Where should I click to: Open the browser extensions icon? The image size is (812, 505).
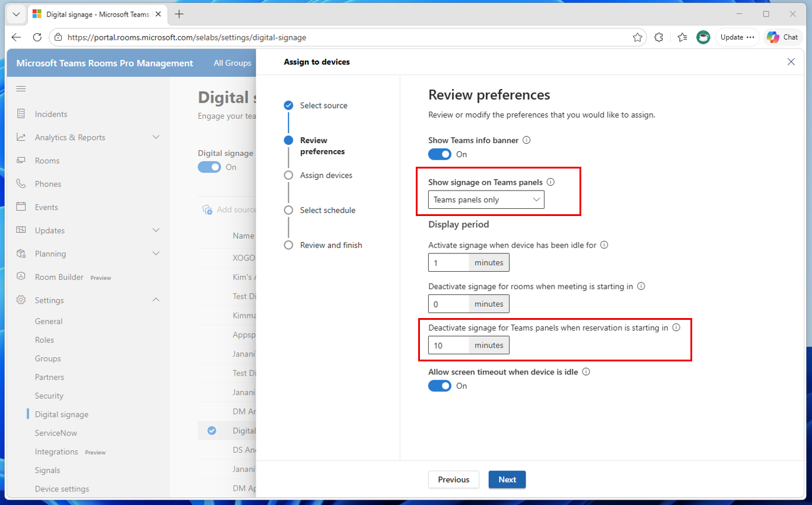pos(658,37)
